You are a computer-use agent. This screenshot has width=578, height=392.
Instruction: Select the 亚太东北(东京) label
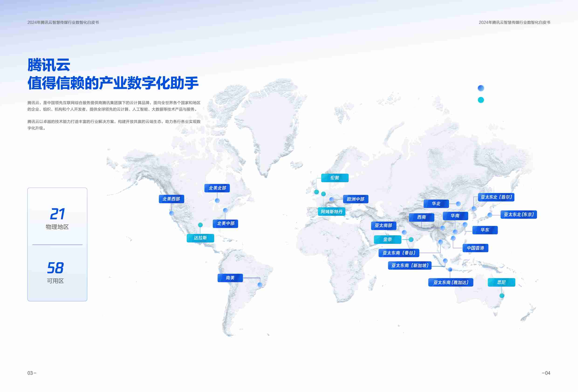(x=519, y=215)
